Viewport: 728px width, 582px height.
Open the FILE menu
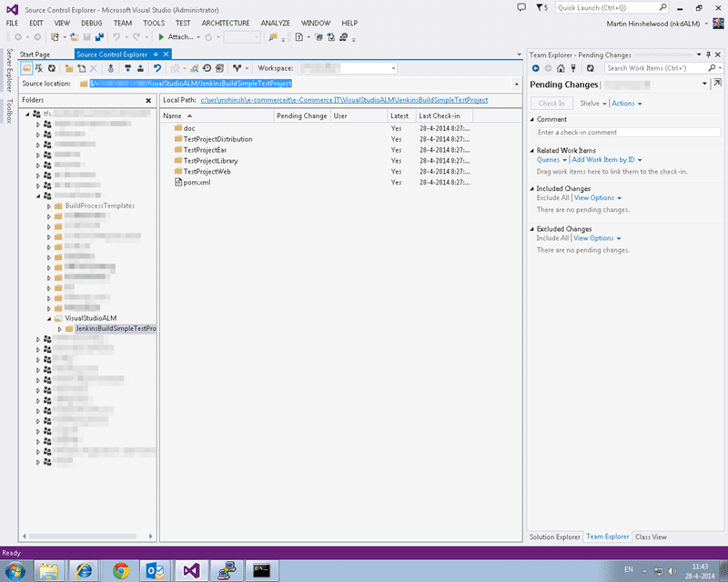[x=12, y=23]
